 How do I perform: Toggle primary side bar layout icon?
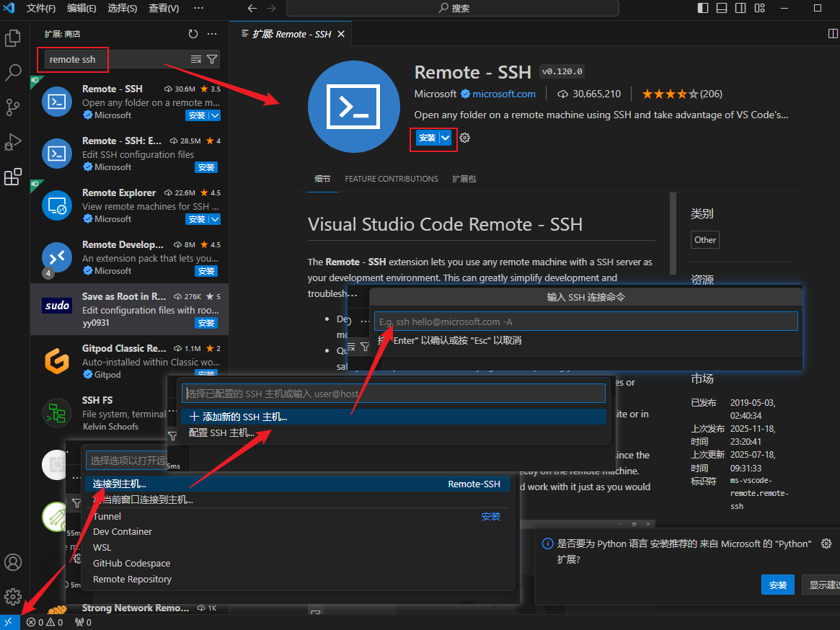click(703, 8)
